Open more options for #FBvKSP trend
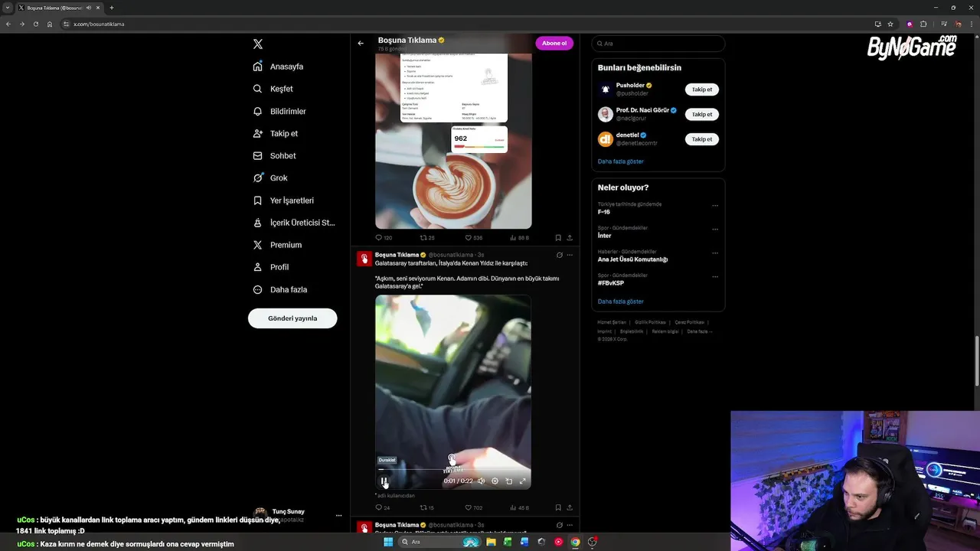 [715, 277]
